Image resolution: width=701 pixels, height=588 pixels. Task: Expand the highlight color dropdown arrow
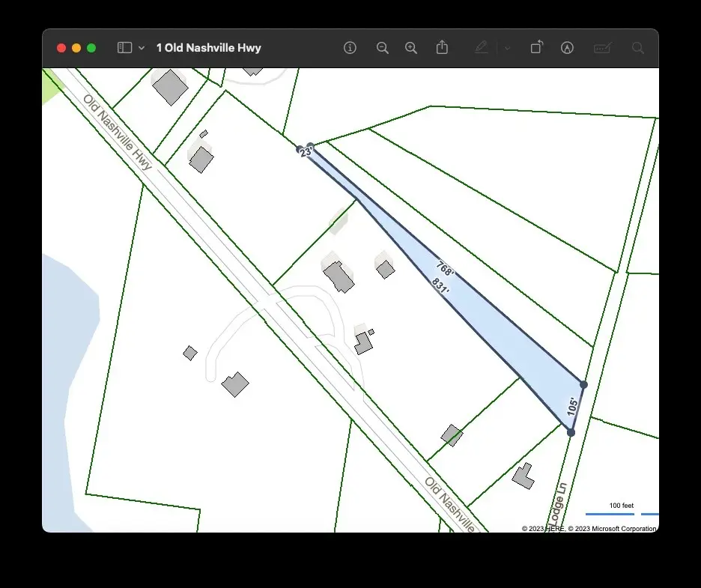tap(507, 48)
